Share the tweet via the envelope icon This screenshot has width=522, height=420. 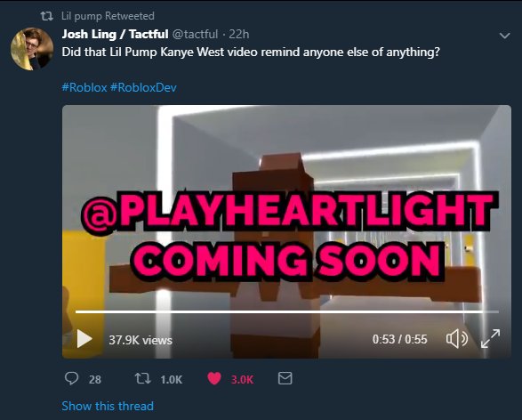point(285,378)
